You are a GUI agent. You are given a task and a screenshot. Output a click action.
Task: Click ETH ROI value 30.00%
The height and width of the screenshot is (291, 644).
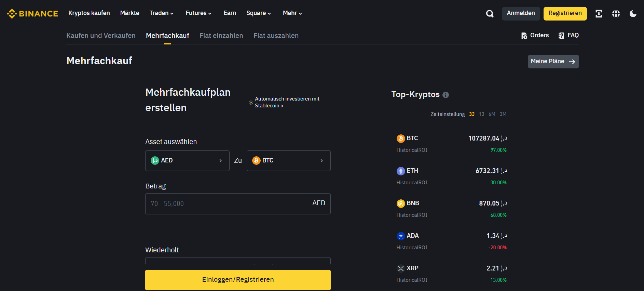point(498,183)
